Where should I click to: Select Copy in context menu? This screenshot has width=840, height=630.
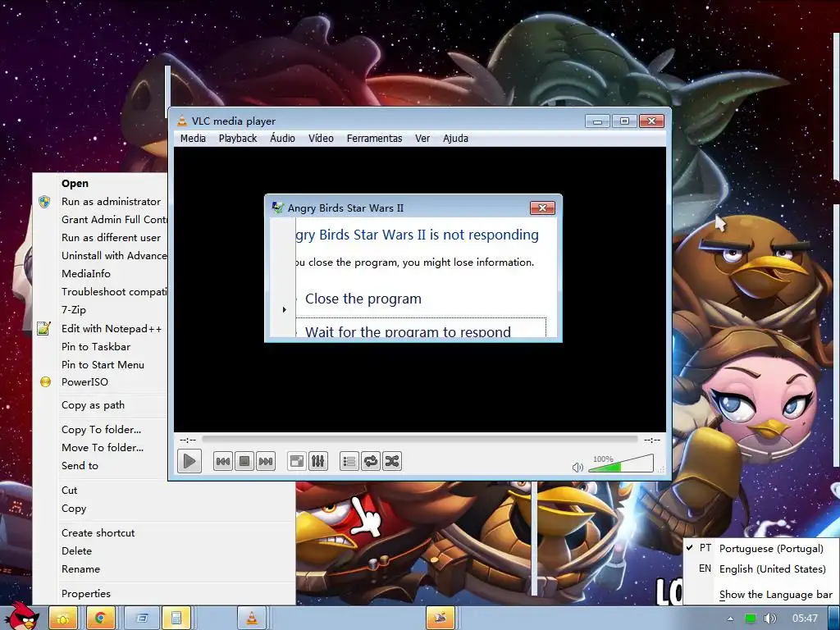click(74, 509)
